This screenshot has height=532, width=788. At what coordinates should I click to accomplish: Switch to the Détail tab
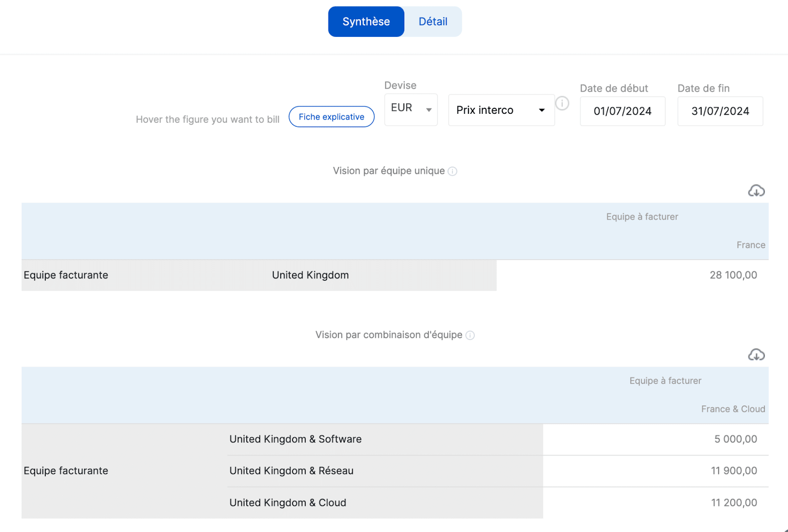(433, 22)
